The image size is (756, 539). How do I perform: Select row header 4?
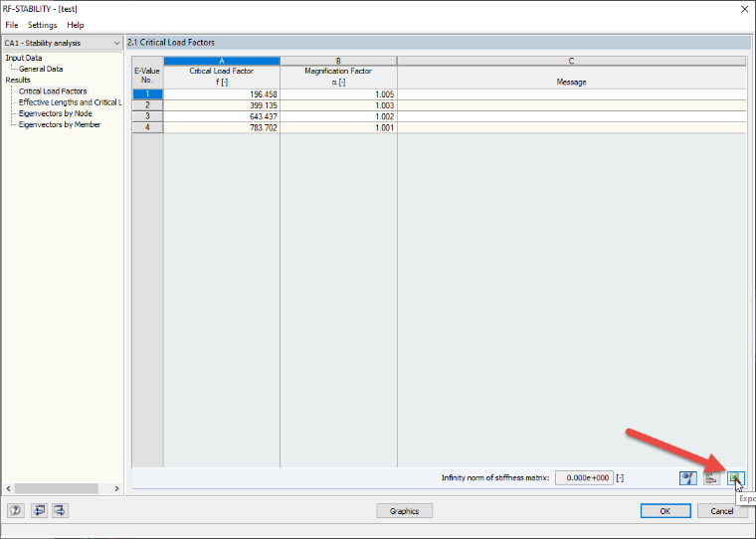[x=147, y=127]
